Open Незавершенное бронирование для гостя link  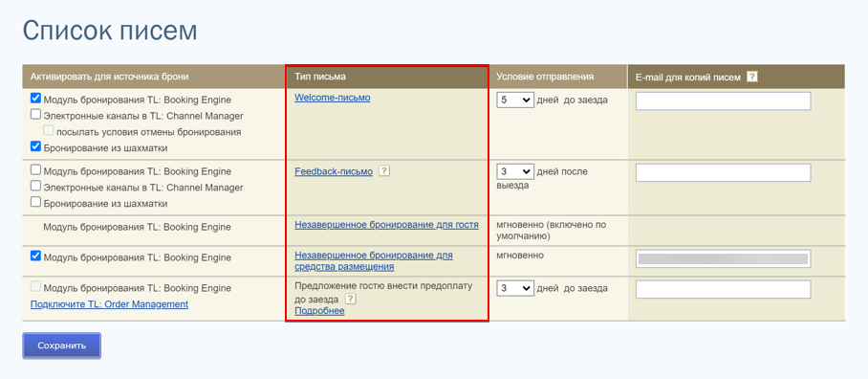(x=386, y=225)
